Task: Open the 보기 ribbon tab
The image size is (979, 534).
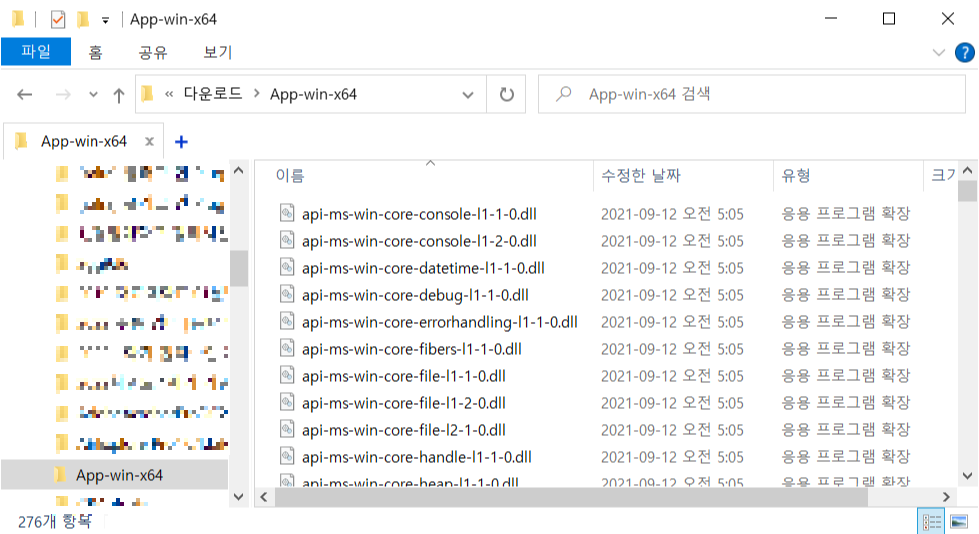Action: (218, 52)
